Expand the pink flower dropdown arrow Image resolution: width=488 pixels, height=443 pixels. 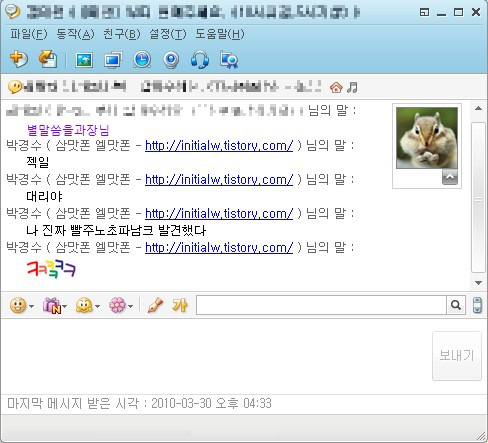[131, 306]
